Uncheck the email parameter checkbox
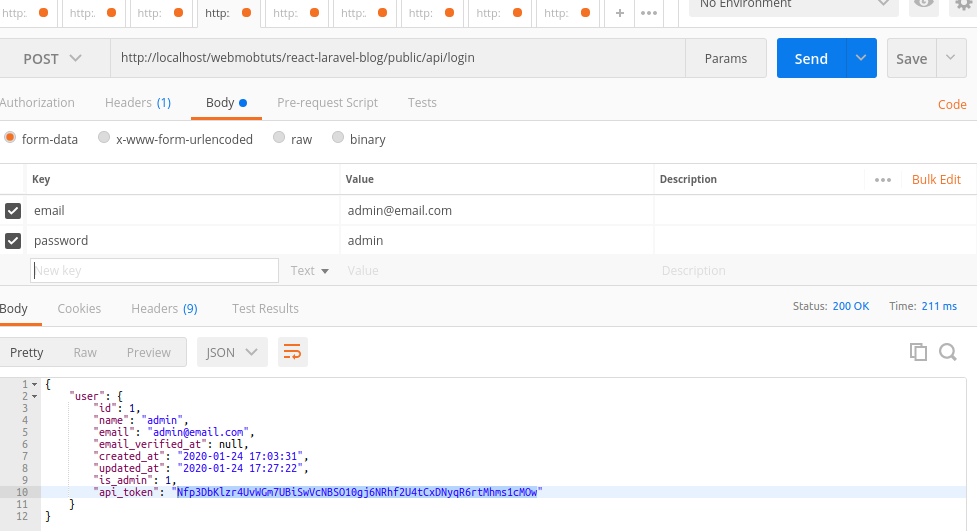The image size is (977, 531). click(x=13, y=211)
